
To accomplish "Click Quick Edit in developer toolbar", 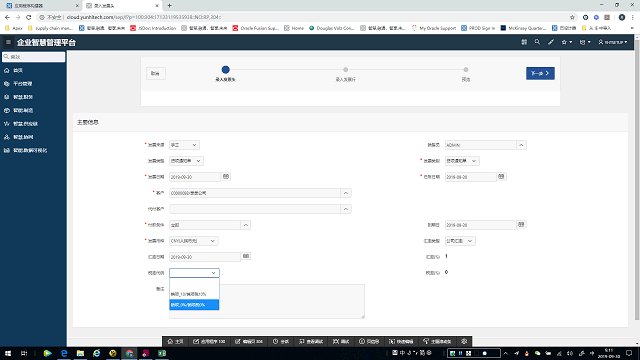I will 401,341.
